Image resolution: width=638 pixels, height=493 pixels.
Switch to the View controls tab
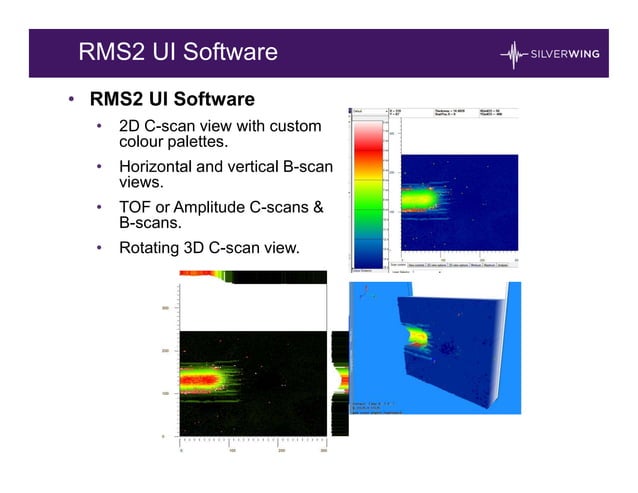416,265
